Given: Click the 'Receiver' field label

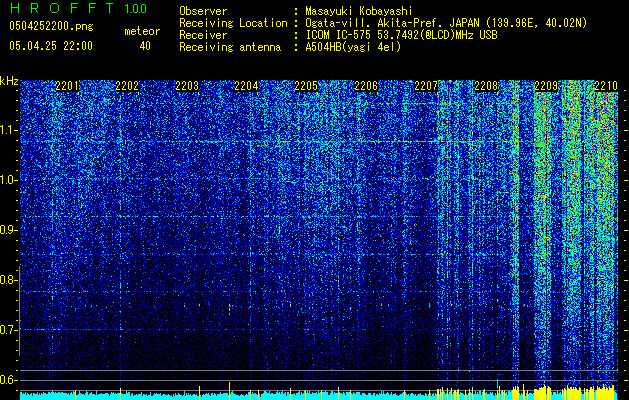Looking at the screenshot, I should tap(203, 35).
